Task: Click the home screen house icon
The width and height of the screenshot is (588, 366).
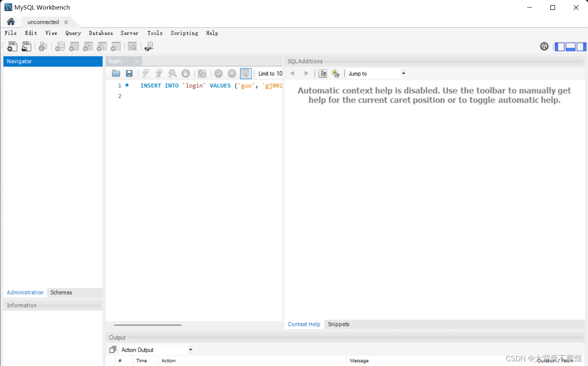Action: click(x=11, y=22)
